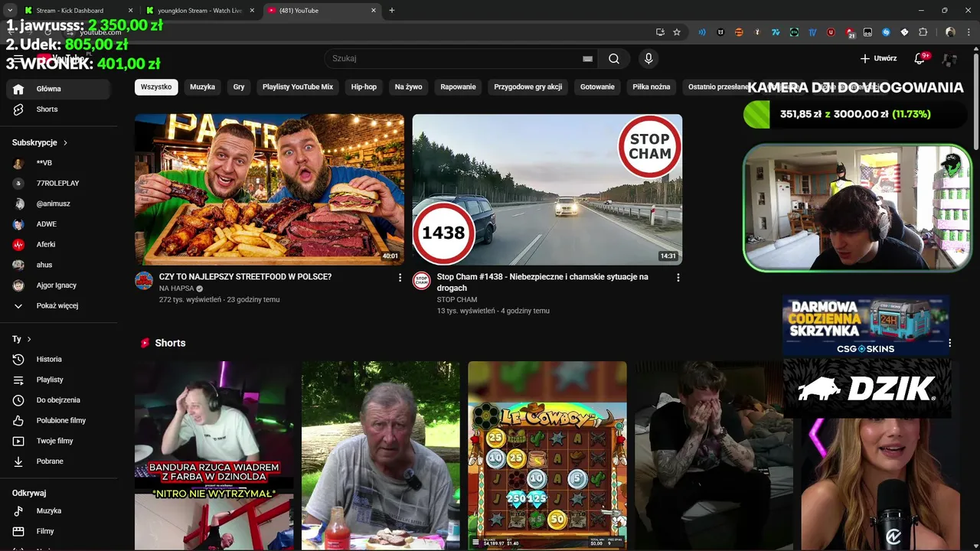The width and height of the screenshot is (980, 551).
Task: Click the install app icon in address bar
Action: (x=660, y=32)
